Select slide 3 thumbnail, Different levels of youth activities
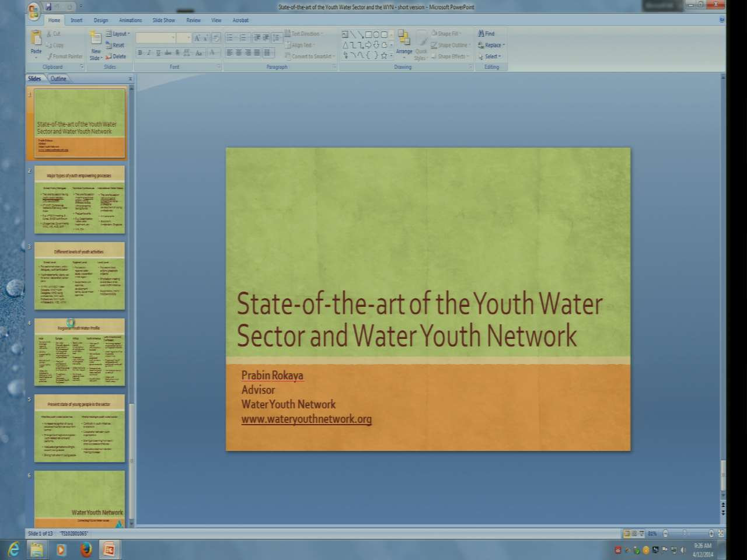Screen dimensions: 747x560 point(79,276)
